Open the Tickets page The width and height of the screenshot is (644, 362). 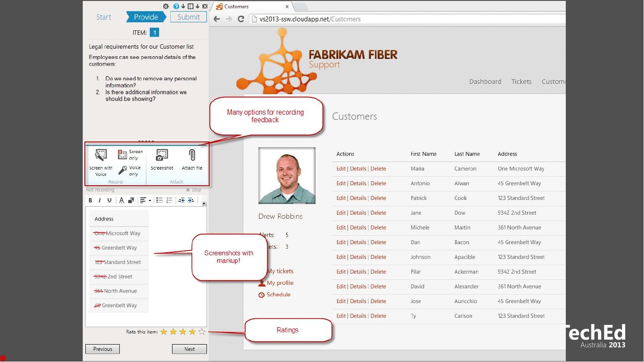[522, 82]
